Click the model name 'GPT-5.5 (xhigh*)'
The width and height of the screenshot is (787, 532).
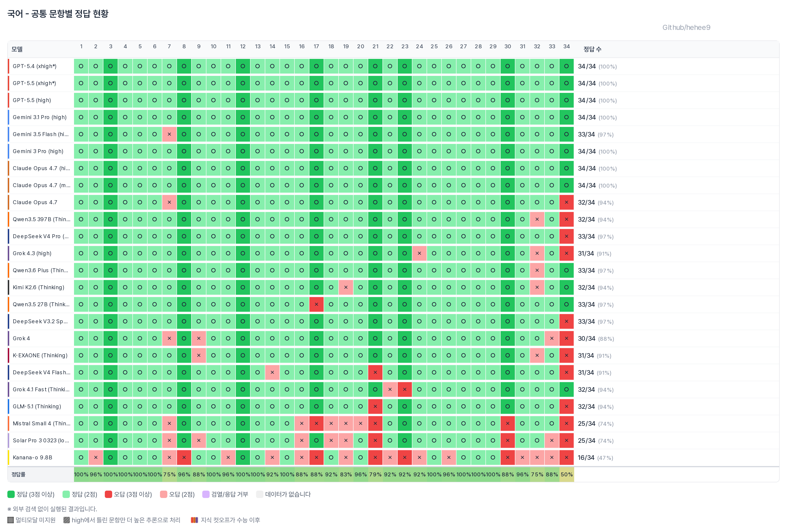coord(34,83)
